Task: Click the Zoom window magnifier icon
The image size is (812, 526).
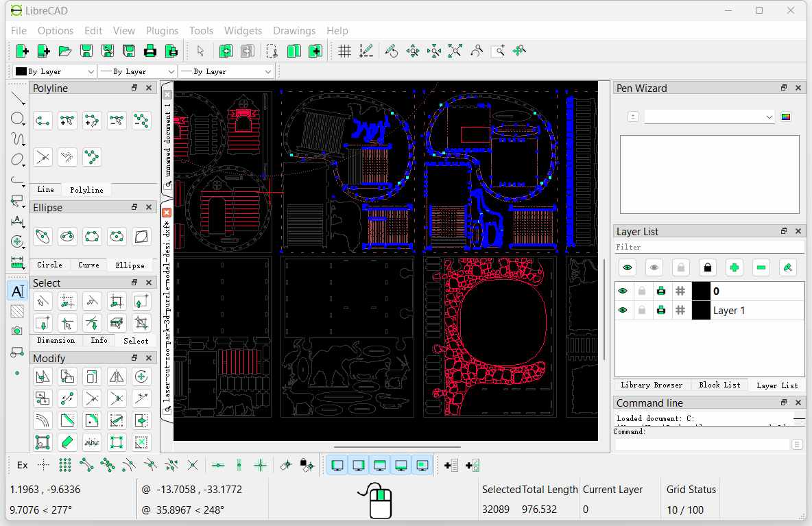Action: (x=498, y=51)
